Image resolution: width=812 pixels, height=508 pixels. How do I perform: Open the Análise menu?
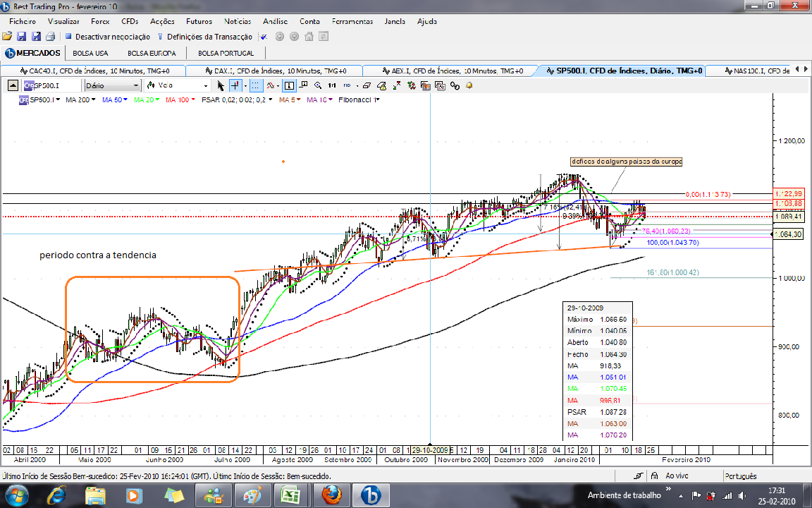pos(275,21)
